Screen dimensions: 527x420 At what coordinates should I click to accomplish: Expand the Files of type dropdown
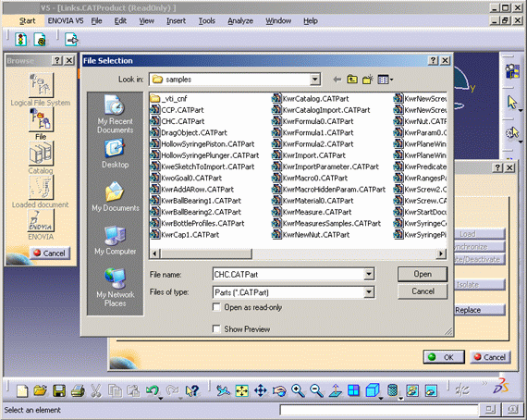(x=369, y=292)
